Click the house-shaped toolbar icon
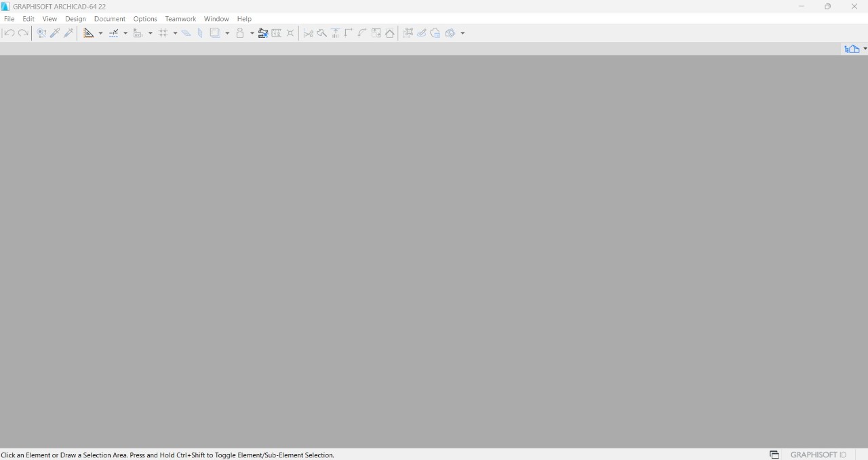868x460 pixels. tap(390, 33)
